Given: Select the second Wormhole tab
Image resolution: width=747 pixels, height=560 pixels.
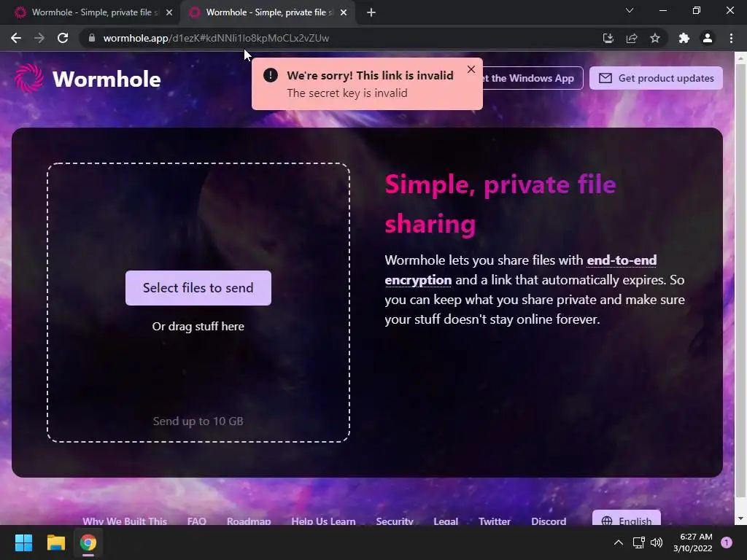Looking at the screenshot, I should [267, 12].
